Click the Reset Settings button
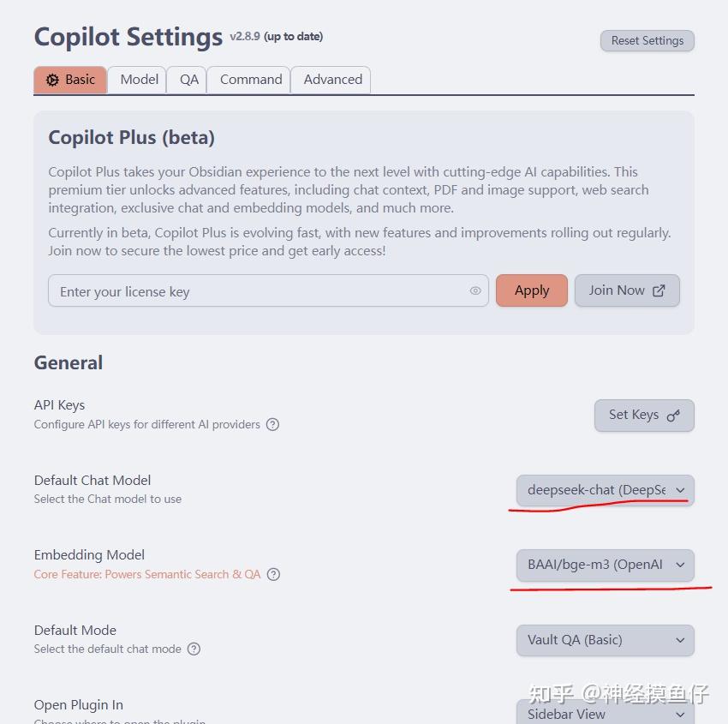Screen dimensions: 728x724 tap(647, 40)
